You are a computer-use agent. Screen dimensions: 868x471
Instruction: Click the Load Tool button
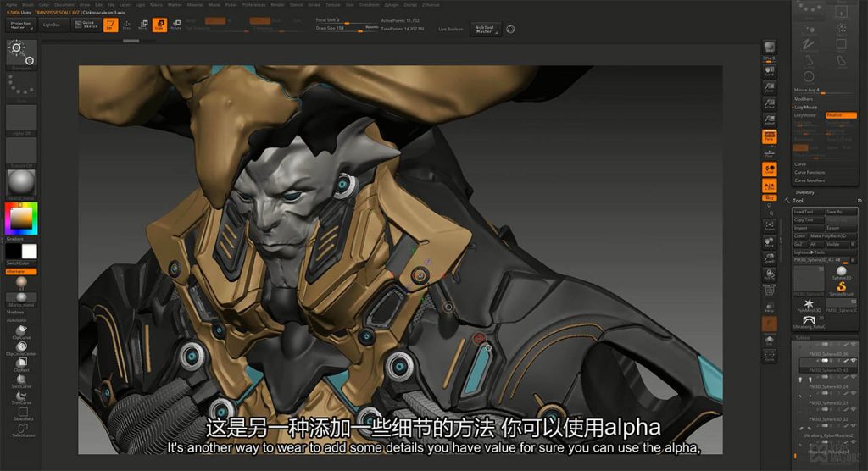(x=809, y=212)
